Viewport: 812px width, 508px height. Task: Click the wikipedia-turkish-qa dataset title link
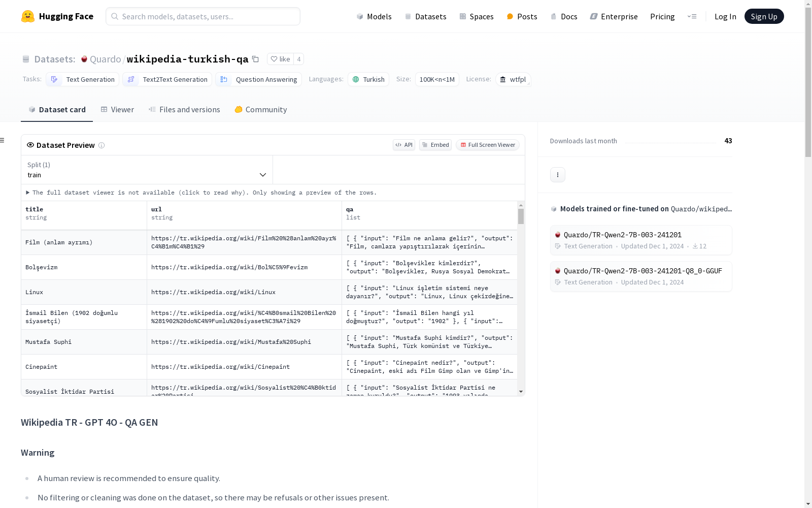click(x=187, y=59)
